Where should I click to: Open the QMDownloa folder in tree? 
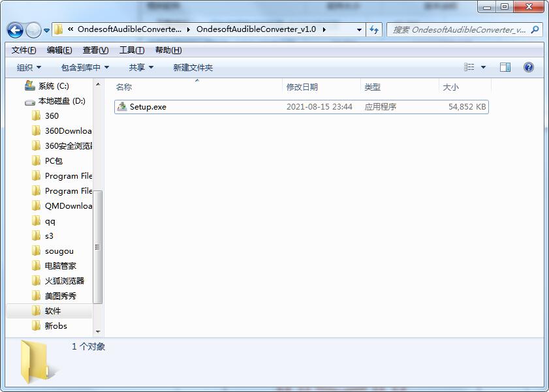point(69,206)
